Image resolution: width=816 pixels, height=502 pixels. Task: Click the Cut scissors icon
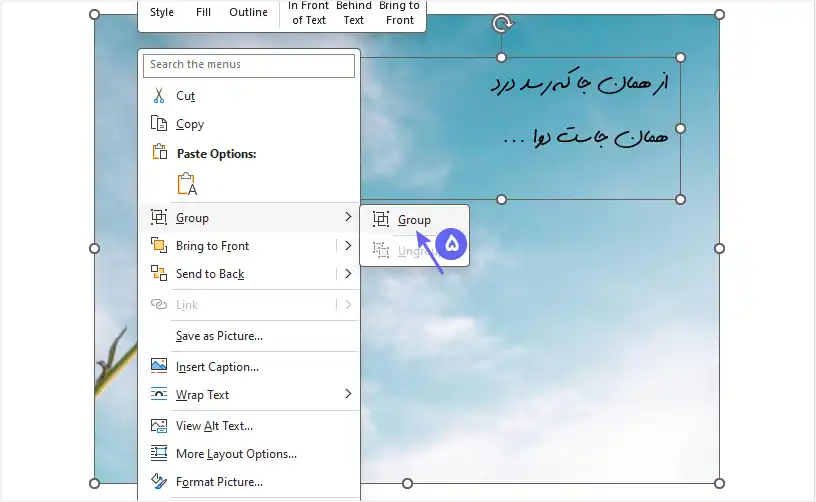(158, 96)
